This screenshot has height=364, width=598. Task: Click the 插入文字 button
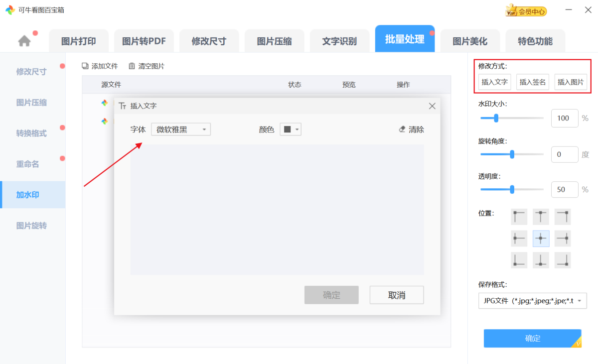(494, 82)
